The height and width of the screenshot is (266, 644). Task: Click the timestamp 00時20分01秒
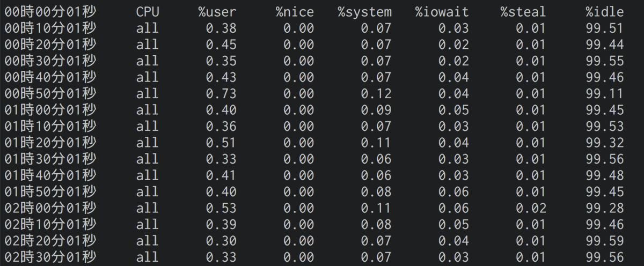(x=50, y=45)
